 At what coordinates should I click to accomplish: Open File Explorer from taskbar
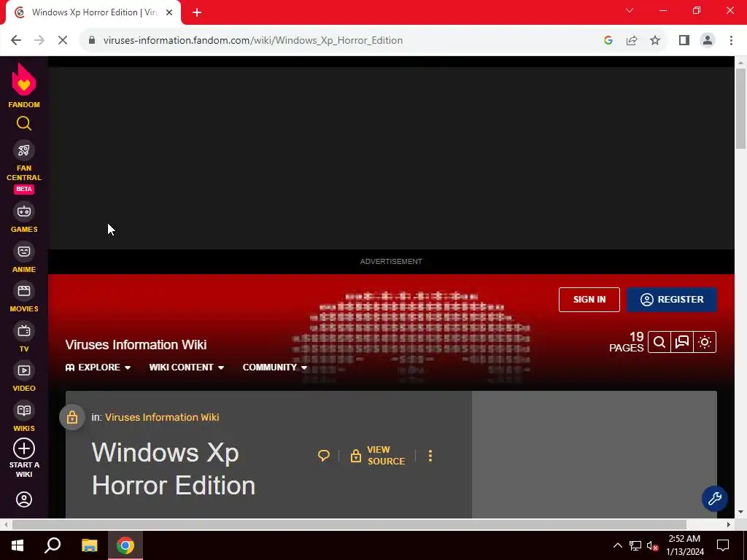(x=89, y=545)
